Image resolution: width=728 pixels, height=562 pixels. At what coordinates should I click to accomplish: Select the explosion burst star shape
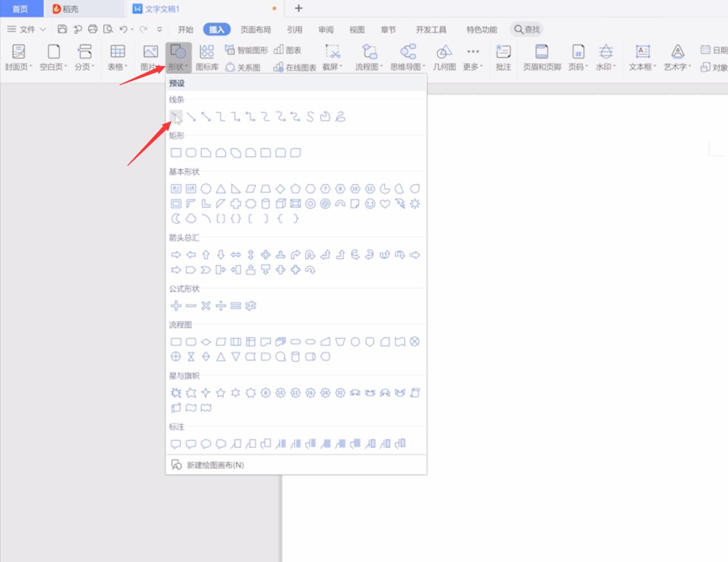tap(176, 393)
